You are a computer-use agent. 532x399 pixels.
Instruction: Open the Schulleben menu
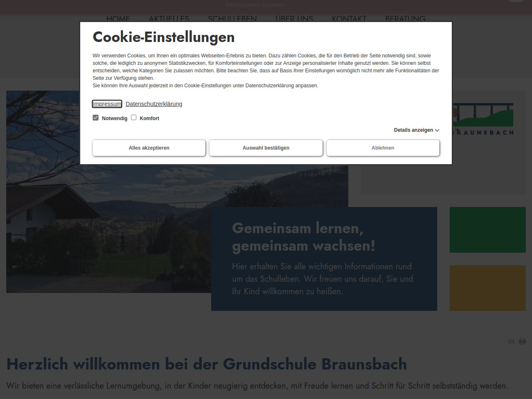(232, 19)
